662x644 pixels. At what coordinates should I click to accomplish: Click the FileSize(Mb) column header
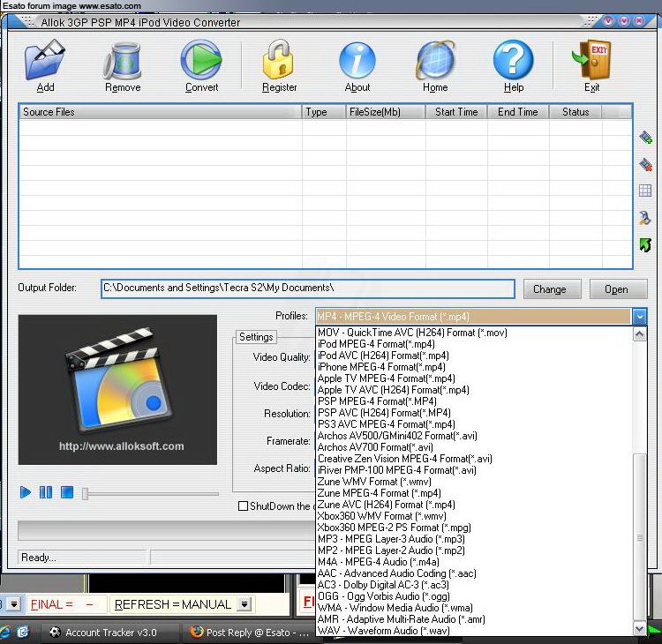pyautogui.click(x=386, y=112)
